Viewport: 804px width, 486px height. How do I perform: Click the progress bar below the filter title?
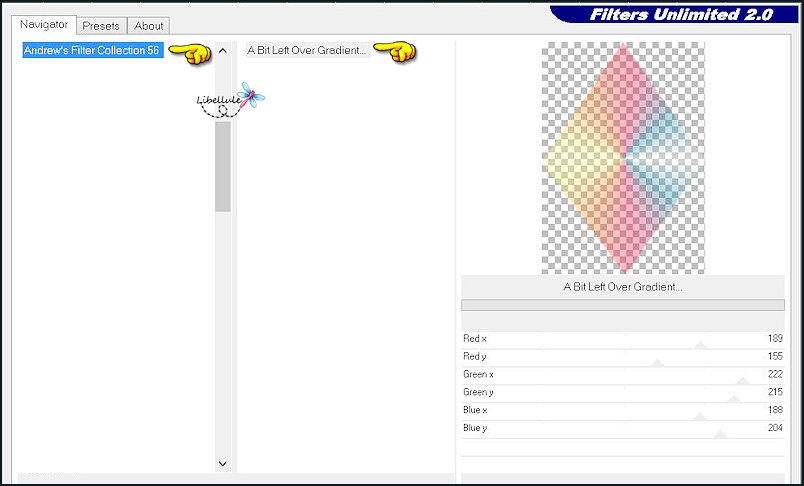pyautogui.click(x=623, y=305)
